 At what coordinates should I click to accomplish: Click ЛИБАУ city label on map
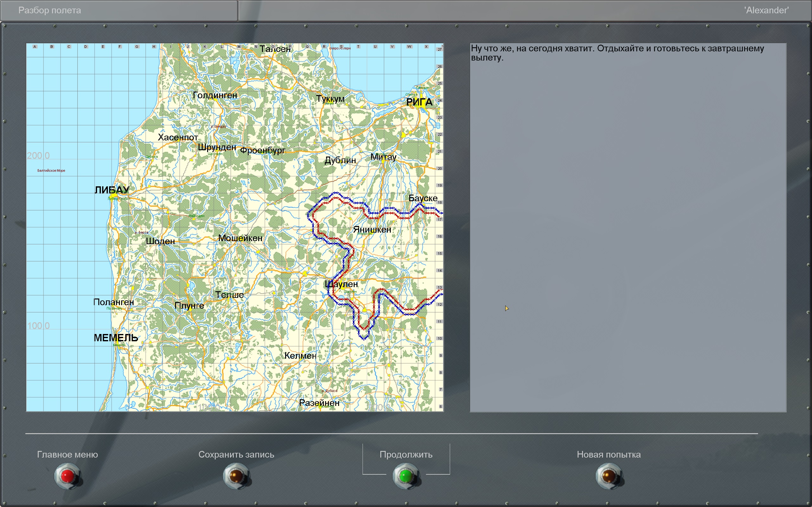112,190
